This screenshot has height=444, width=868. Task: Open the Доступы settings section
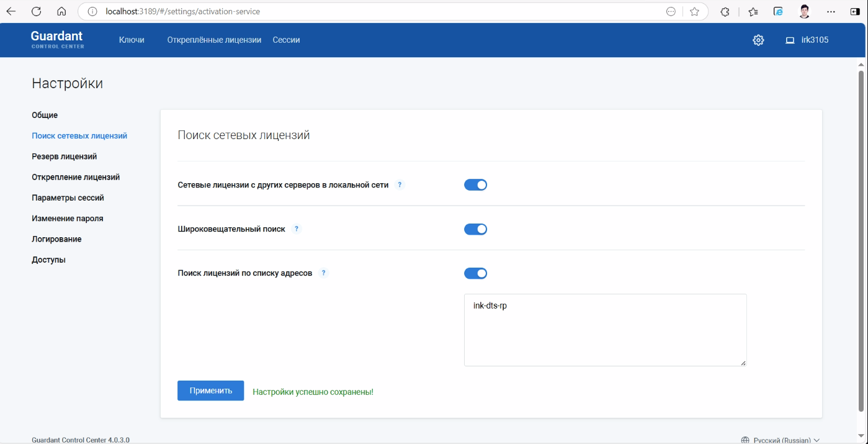48,260
